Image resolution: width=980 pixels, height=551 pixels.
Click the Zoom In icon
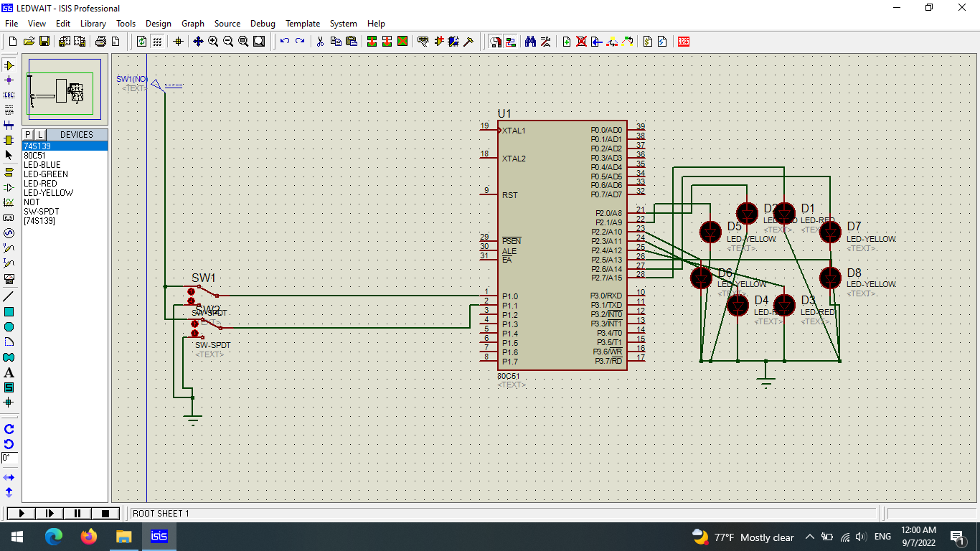(212, 41)
